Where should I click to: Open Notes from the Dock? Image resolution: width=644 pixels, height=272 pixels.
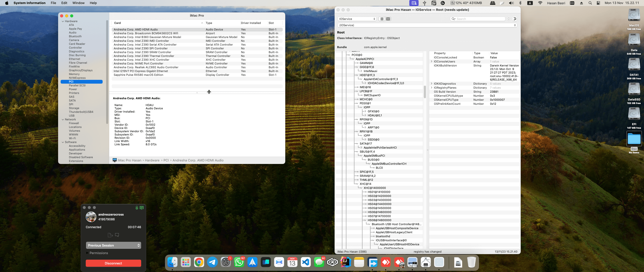click(x=359, y=262)
